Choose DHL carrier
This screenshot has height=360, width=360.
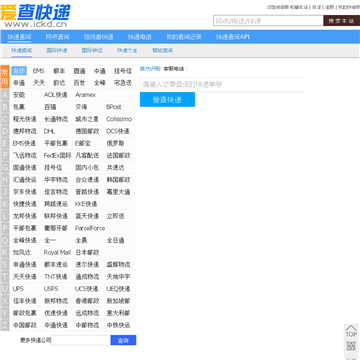coord(49,131)
